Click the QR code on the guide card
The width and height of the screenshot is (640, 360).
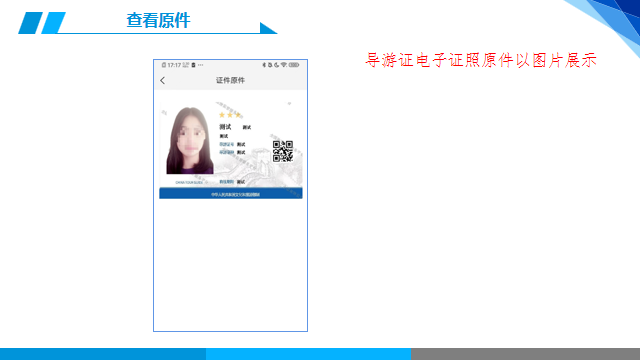point(283,151)
